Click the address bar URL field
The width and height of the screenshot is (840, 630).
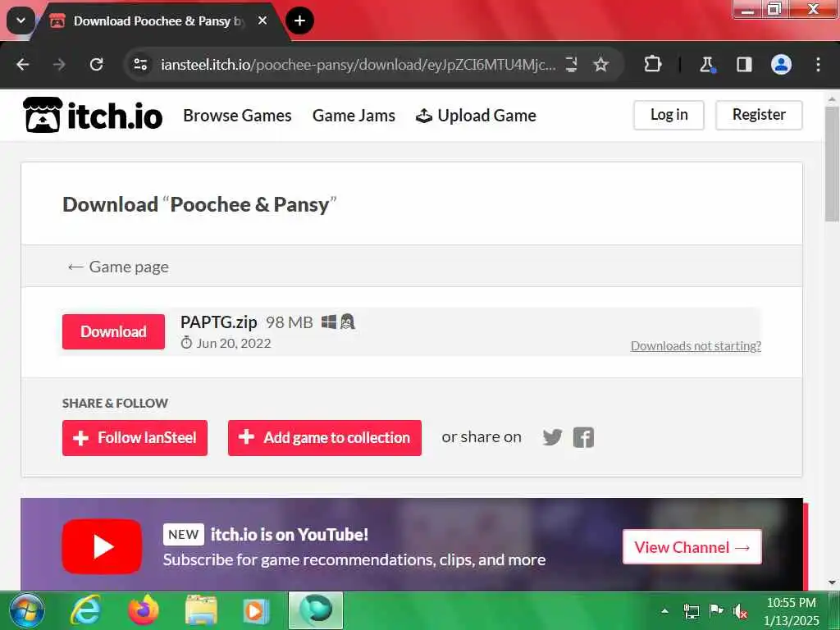[358, 65]
